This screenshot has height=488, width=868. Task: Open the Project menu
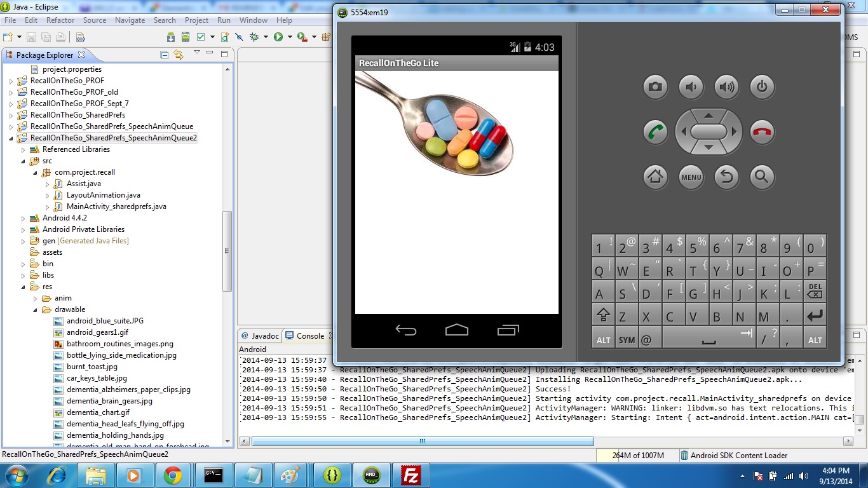(196, 20)
